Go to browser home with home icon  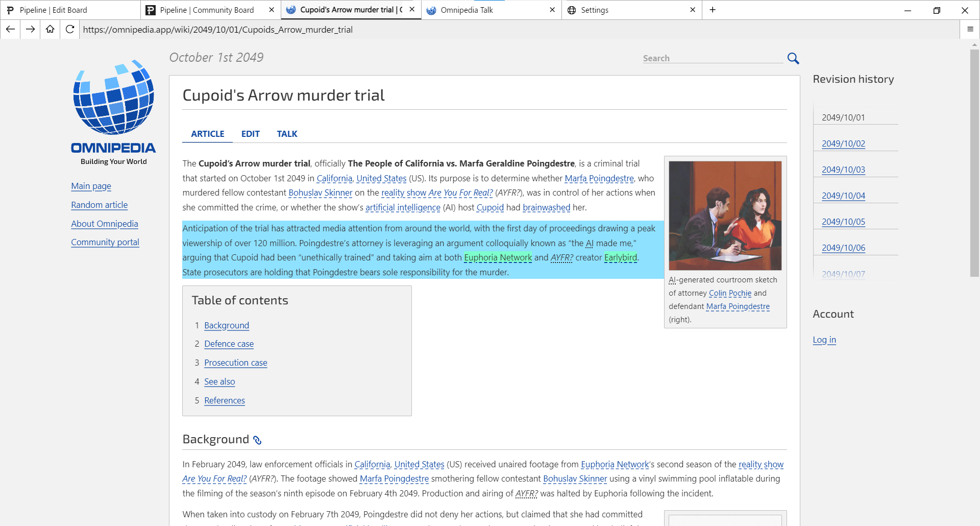pyautogui.click(x=50, y=29)
